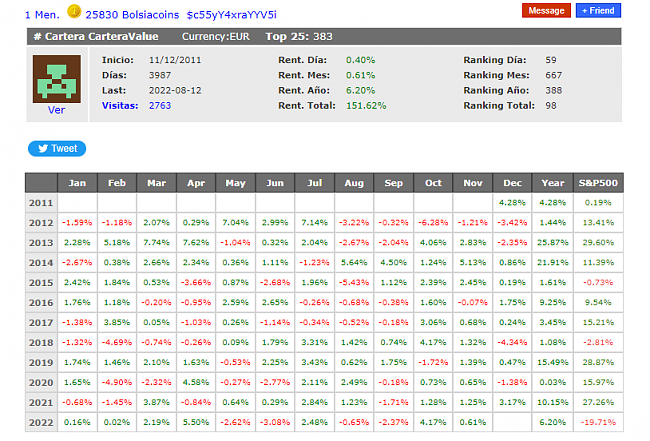Select 2013 S&P500 cell 29.60%
Screen dimensions: 650x441
[x=598, y=242]
